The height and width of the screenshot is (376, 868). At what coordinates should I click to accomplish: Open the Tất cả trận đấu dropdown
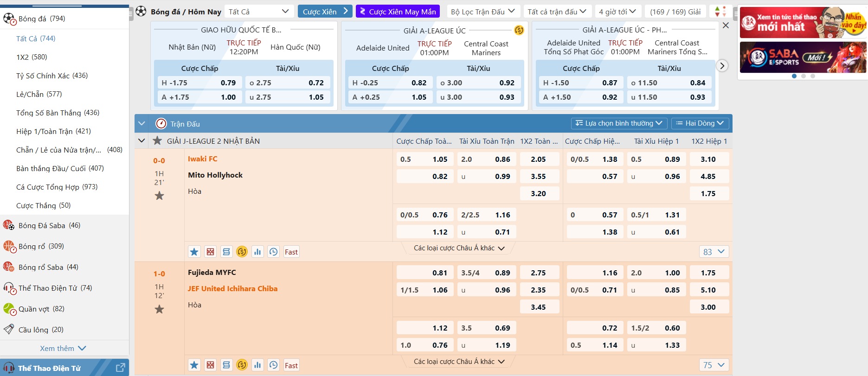click(x=557, y=12)
